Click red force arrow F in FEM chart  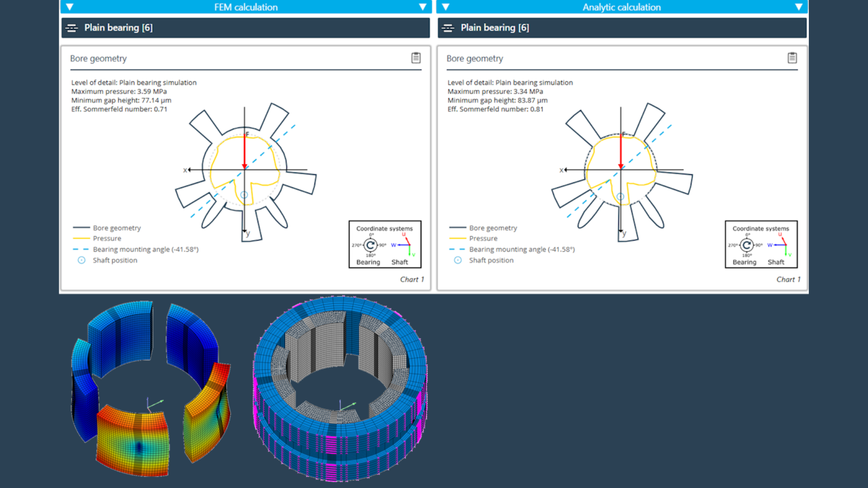point(245,151)
